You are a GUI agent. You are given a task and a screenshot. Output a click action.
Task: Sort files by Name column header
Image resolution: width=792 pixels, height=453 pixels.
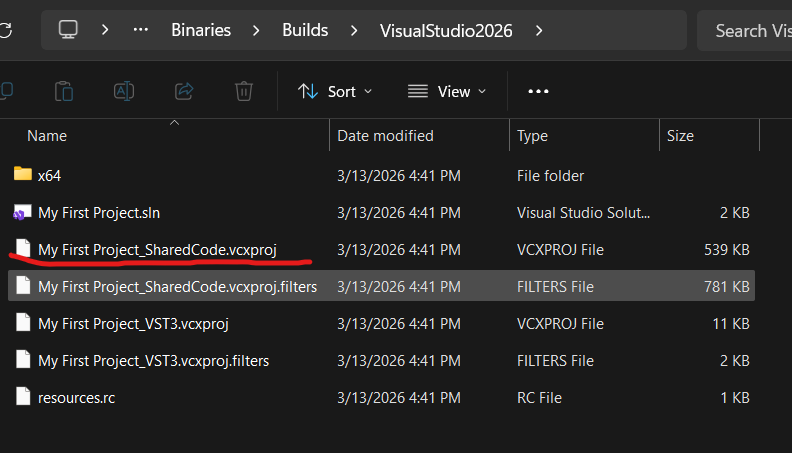[47, 135]
